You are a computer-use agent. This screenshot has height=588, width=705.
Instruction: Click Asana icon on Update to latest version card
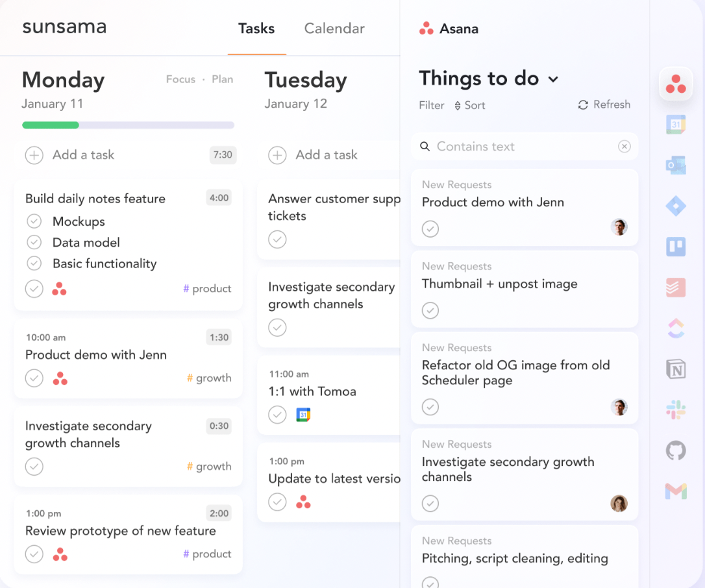[304, 502]
